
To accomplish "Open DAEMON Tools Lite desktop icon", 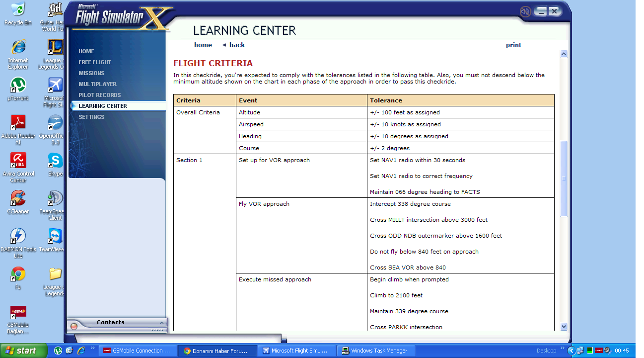I will pos(18,244).
